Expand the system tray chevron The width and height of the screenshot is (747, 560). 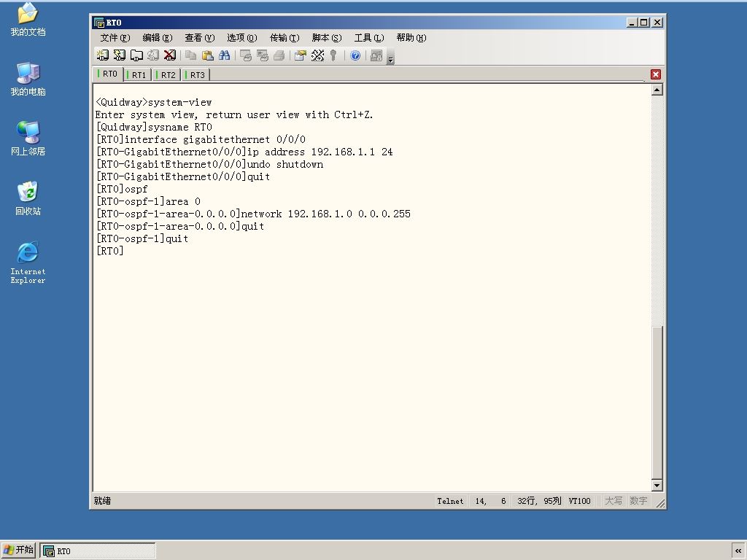[738, 551]
